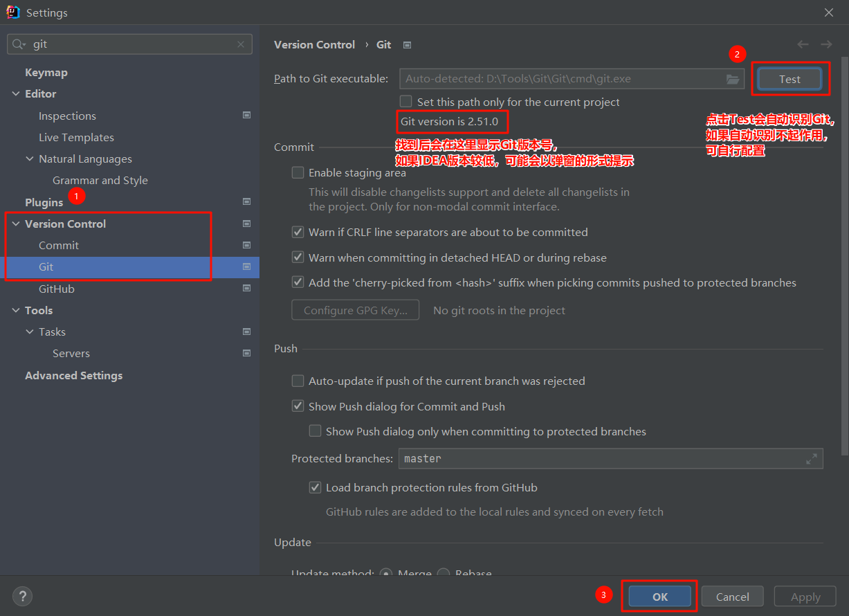Uncheck 'Warn if CRLF line separators' option
Image resolution: width=849 pixels, height=616 pixels.
(298, 232)
